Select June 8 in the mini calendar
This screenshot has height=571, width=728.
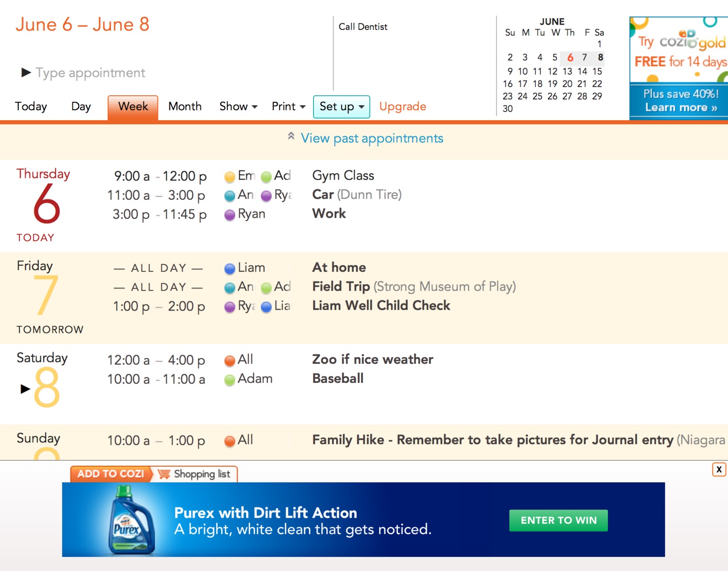[x=601, y=57]
